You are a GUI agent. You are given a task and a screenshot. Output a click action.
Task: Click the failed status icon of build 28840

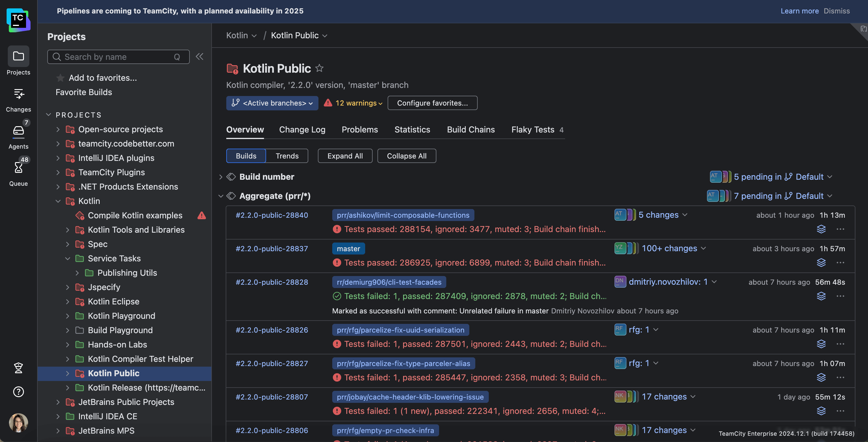coord(337,229)
